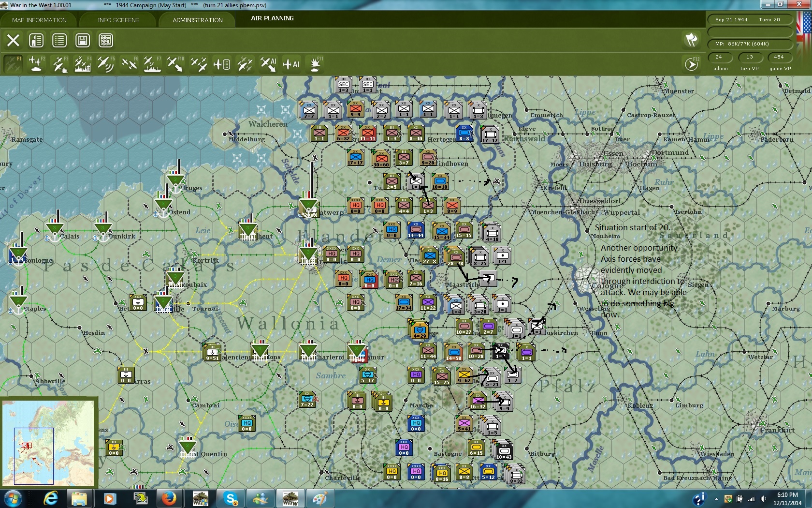Image resolution: width=812 pixels, height=508 pixels.
Task: Switch to the MAP INFORMATION tab
Action: [39, 20]
